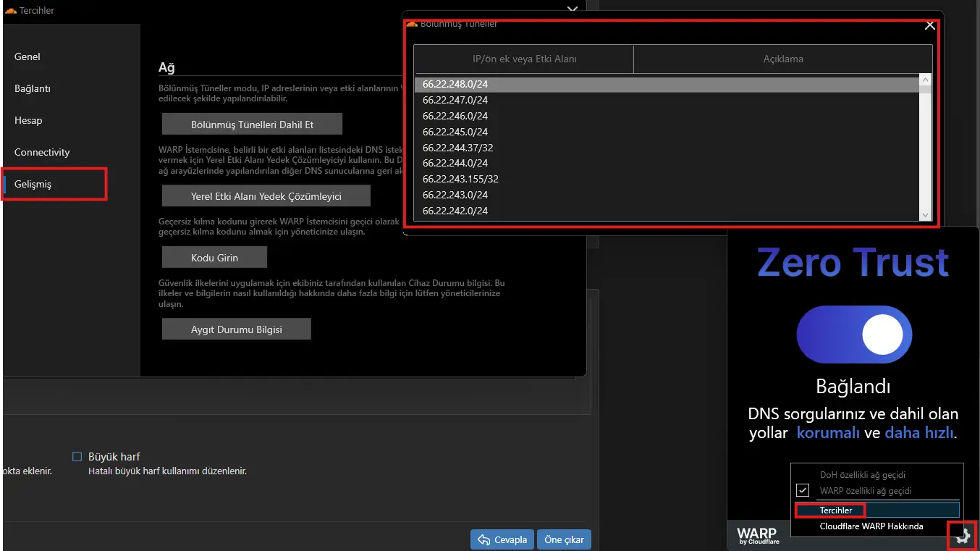Click the Bağlandı status text
Viewport: 980px width, 551px height.
(853, 387)
